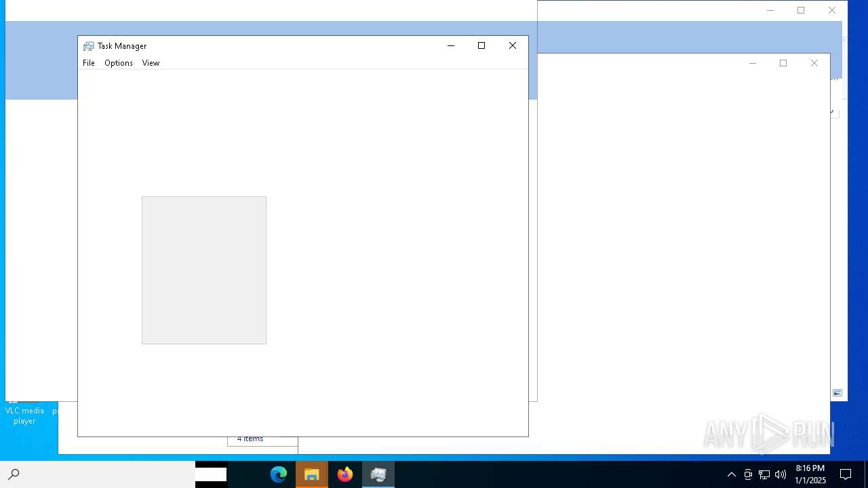The image size is (868, 488).
Task: Click the Show desktop strip on the taskbar
Action: [x=866, y=474]
